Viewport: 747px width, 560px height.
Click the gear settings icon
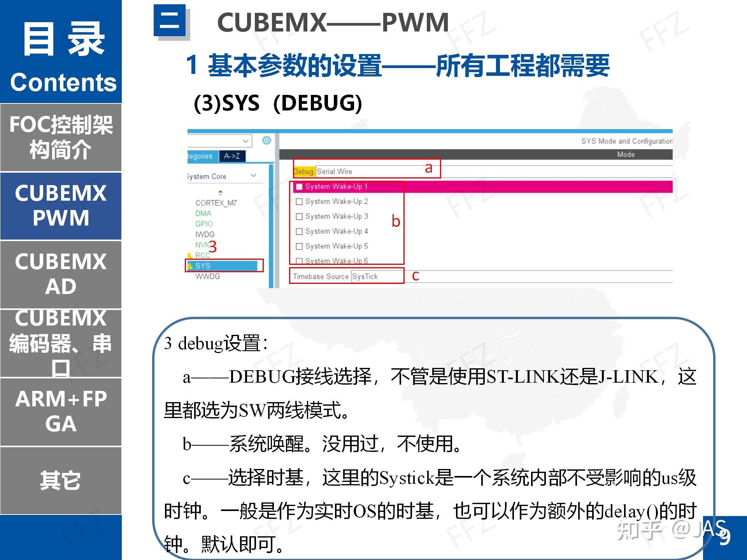(267, 140)
